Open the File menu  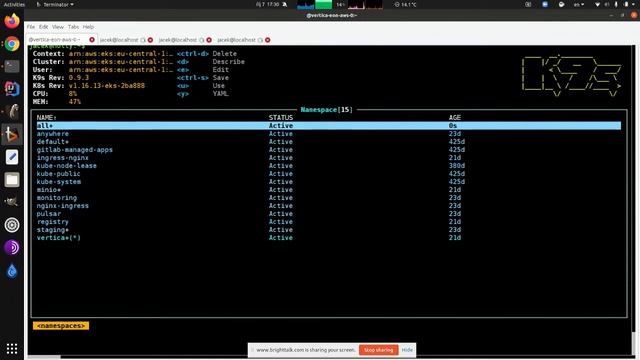click(31, 27)
